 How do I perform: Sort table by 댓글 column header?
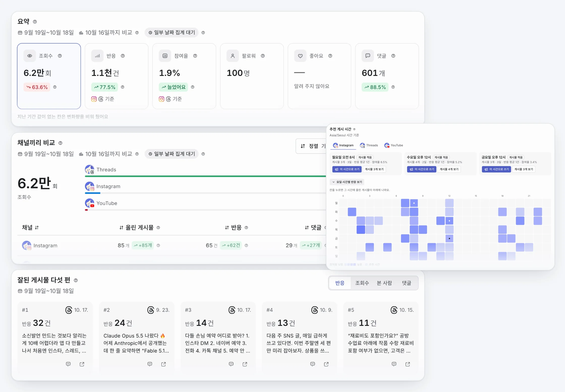[x=313, y=228]
